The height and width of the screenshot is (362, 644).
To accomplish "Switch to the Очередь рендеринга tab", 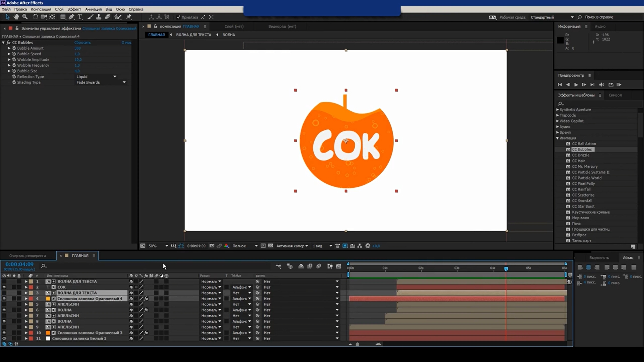I will point(28,256).
